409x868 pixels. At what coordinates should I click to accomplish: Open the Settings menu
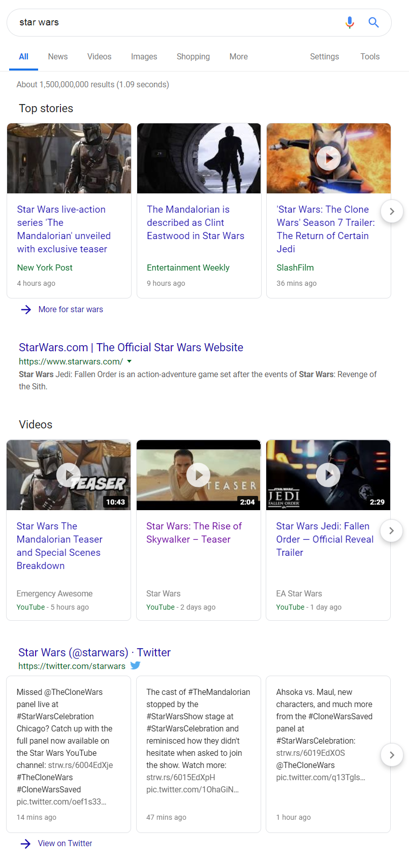(x=325, y=57)
